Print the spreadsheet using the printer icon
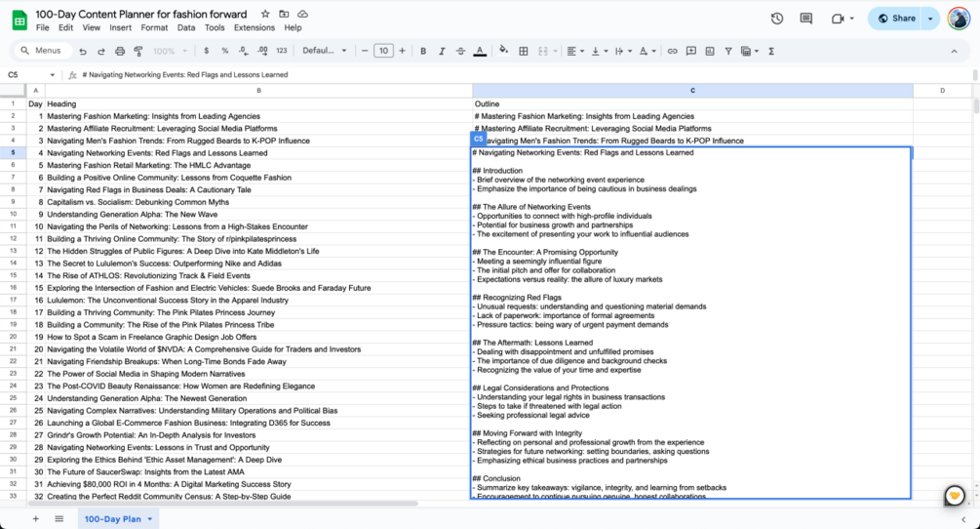The width and height of the screenshot is (980, 529). click(120, 52)
